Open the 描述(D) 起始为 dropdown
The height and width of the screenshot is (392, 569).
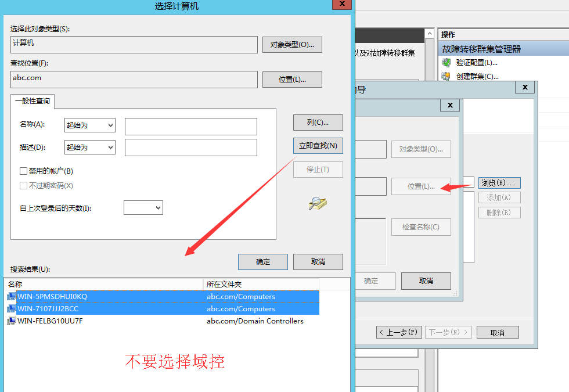[90, 148]
